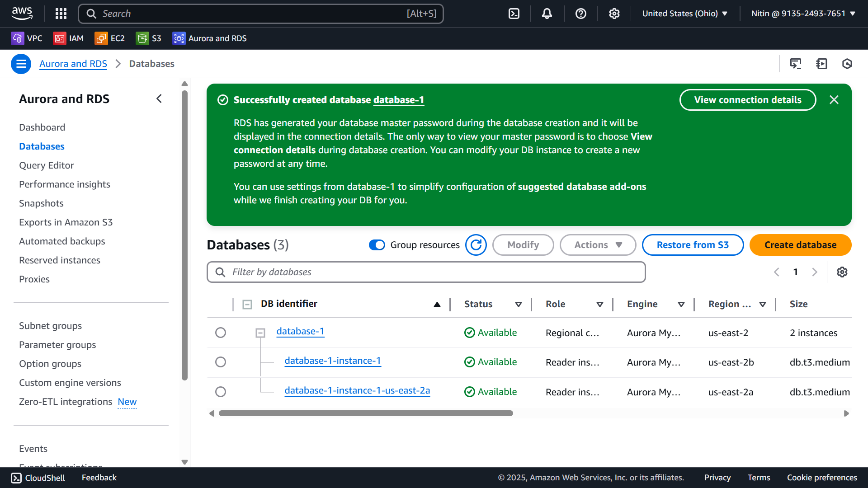
Task: Open the IAM shortcut in favorites bar
Action: click(x=69, y=38)
